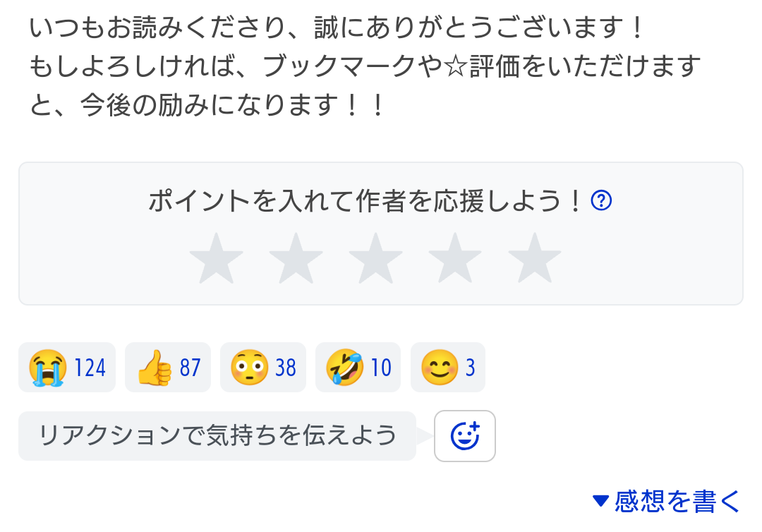This screenshot has height=532, width=762.
Task: Give a four-star rating
Action: pos(455,258)
